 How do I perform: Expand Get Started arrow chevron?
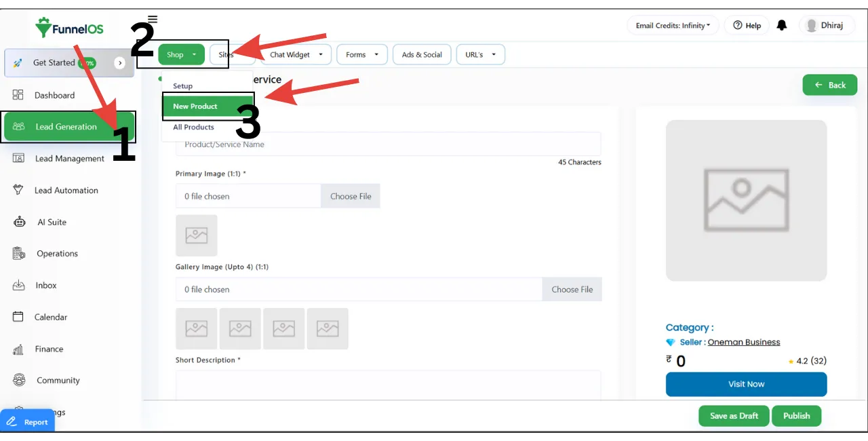tap(120, 63)
